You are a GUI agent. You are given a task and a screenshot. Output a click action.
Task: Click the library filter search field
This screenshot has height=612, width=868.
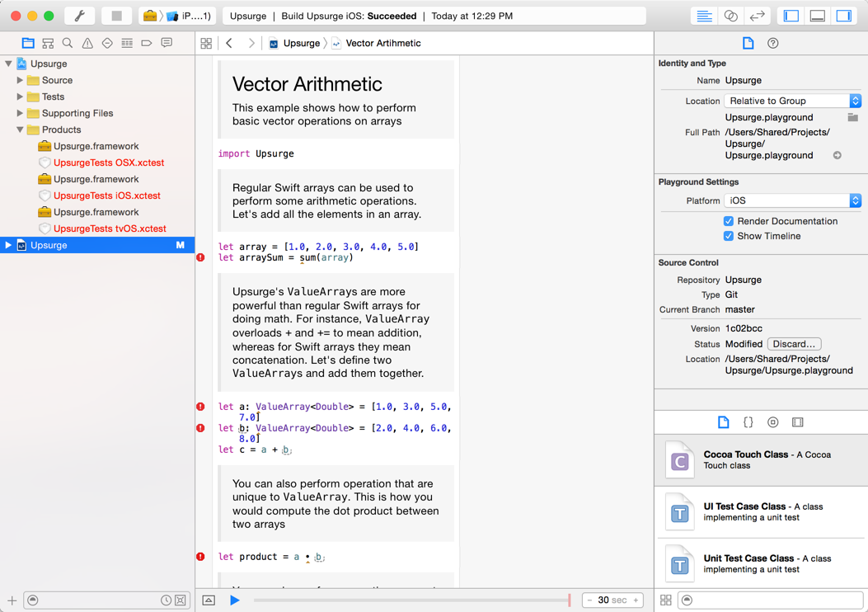771,600
